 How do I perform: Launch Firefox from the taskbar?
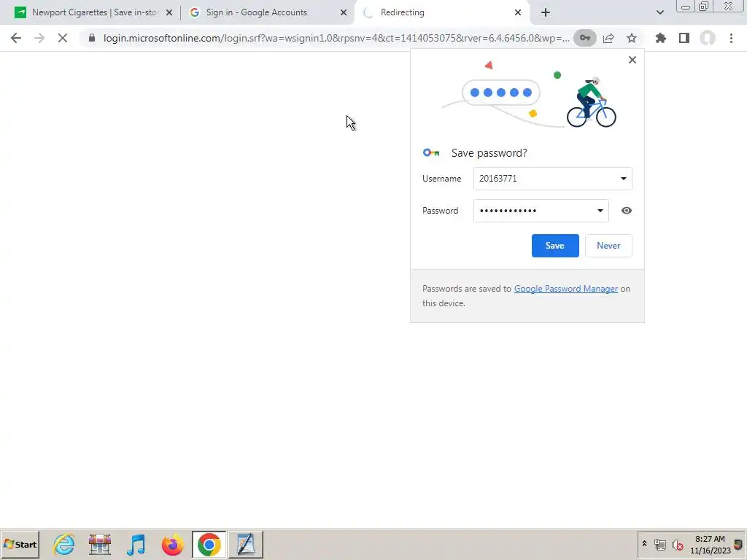pos(172,544)
